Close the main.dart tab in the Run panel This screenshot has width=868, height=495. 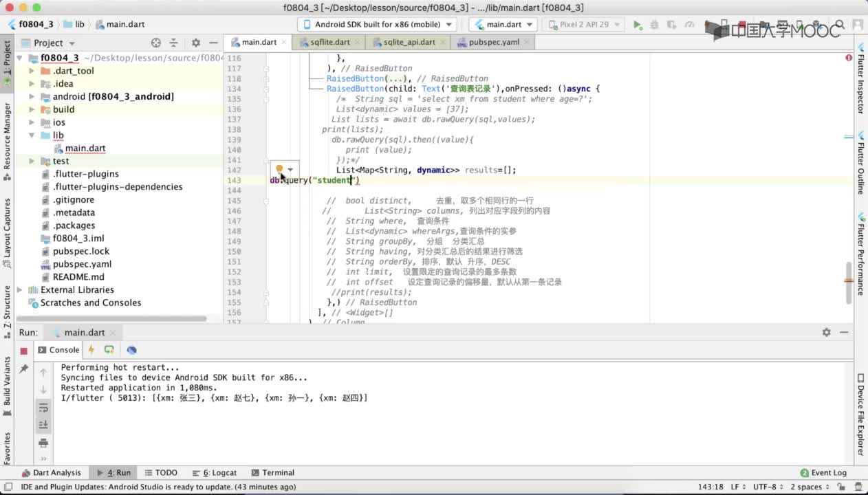tap(113, 333)
